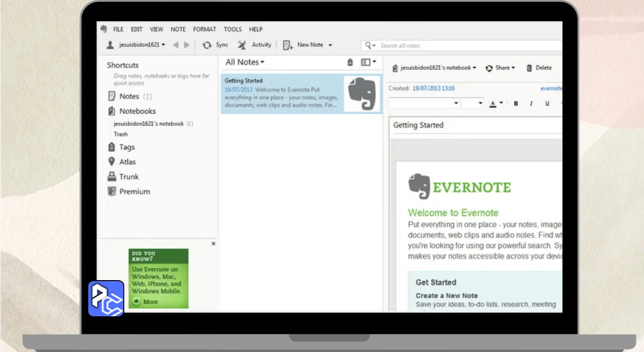Click the Sync icon in toolbar
Viewport: 644px width, 352px height.
click(207, 45)
